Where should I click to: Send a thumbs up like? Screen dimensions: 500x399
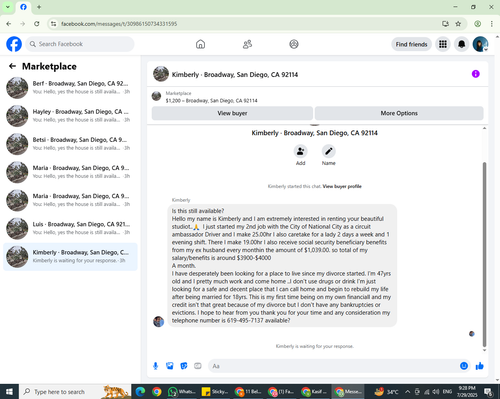(480, 366)
